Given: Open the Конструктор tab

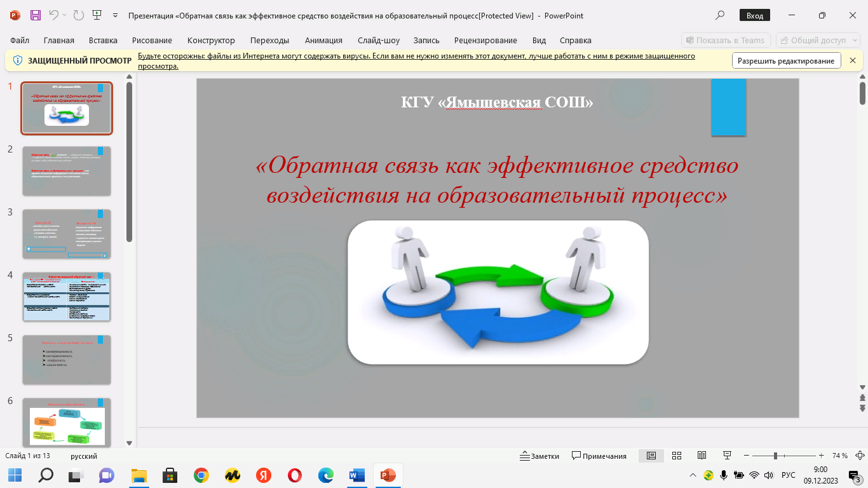Looking at the screenshot, I should pyautogui.click(x=211, y=40).
